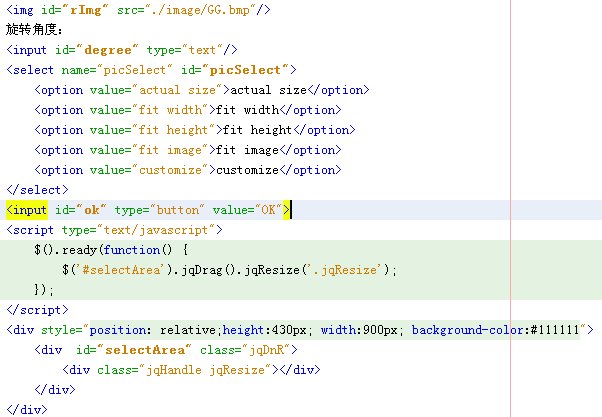This screenshot has height=417, width=602.
Task: Click the select tag named picSelect
Action: (x=151, y=70)
